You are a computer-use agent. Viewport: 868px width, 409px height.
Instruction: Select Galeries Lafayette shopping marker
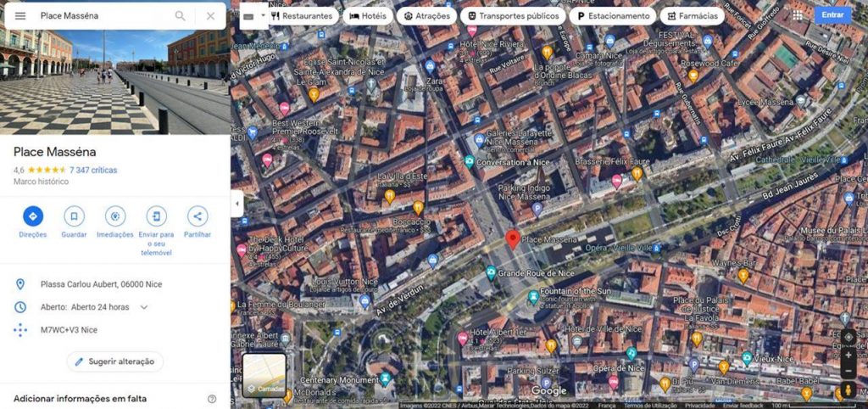[x=480, y=140]
